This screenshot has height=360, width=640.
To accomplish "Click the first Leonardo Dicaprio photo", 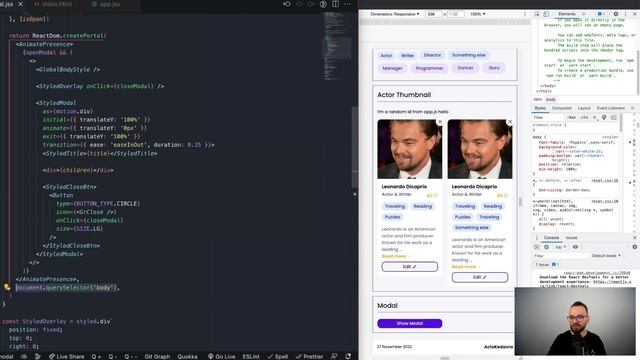I will (x=409, y=149).
